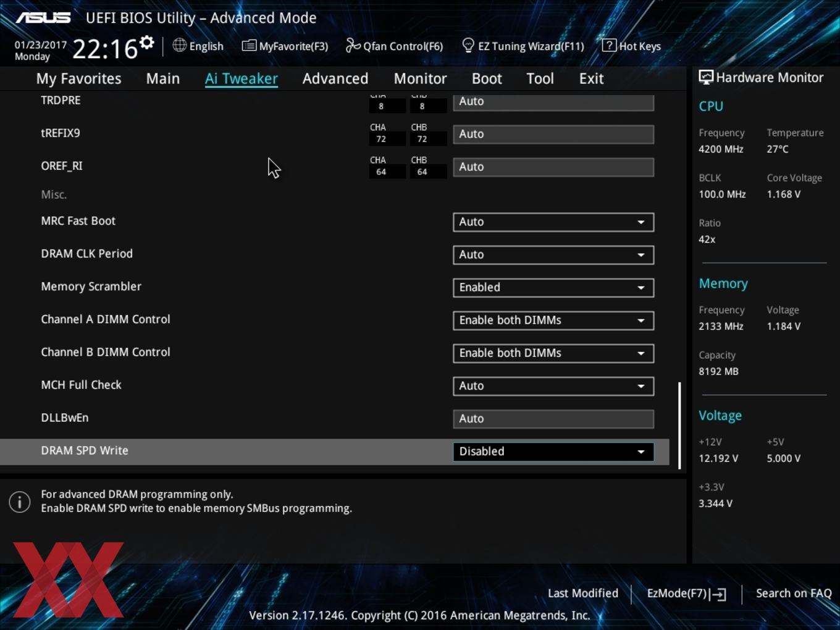Viewport: 840px width, 630px height.
Task: Click the vertical scrollbar thumb
Action: (679, 426)
